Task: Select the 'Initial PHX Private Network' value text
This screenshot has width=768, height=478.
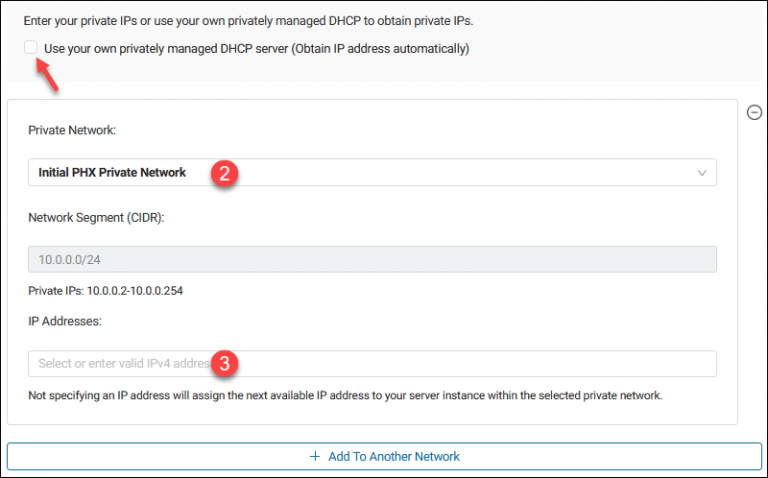Action: point(112,172)
